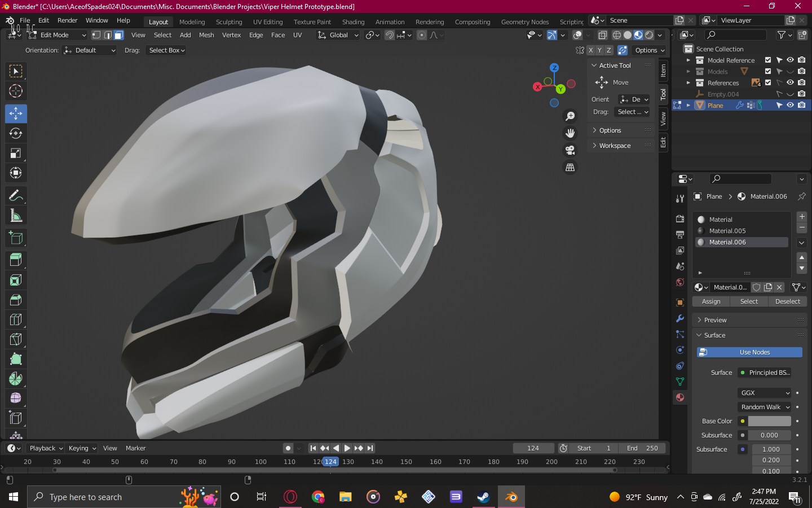The image size is (812, 508).
Task: Open the GGX distribution dropdown
Action: (765, 393)
